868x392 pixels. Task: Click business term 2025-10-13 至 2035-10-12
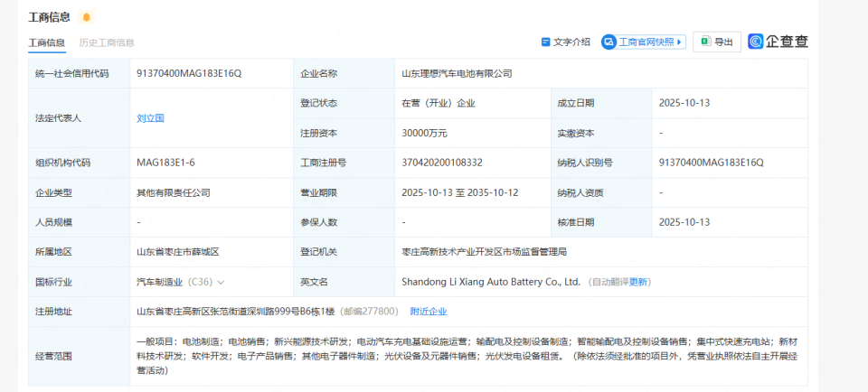tap(460, 193)
